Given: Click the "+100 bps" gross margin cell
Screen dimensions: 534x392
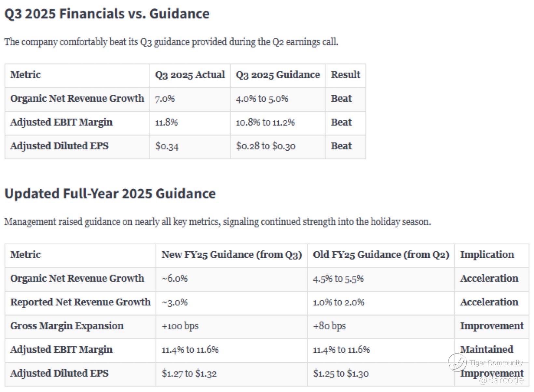Looking at the screenshot, I should tap(180, 326).
